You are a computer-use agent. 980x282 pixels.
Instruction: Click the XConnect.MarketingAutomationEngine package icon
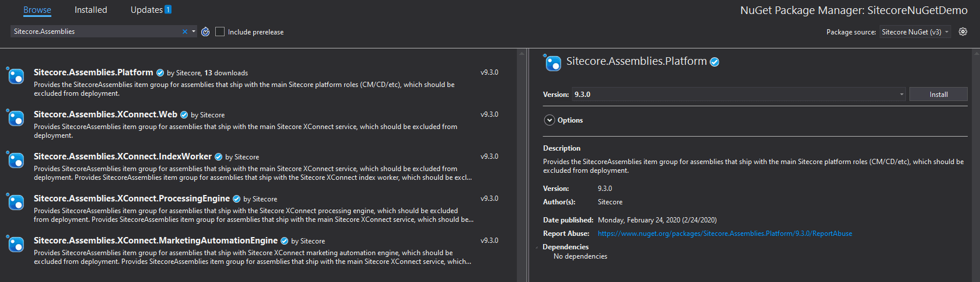16,244
